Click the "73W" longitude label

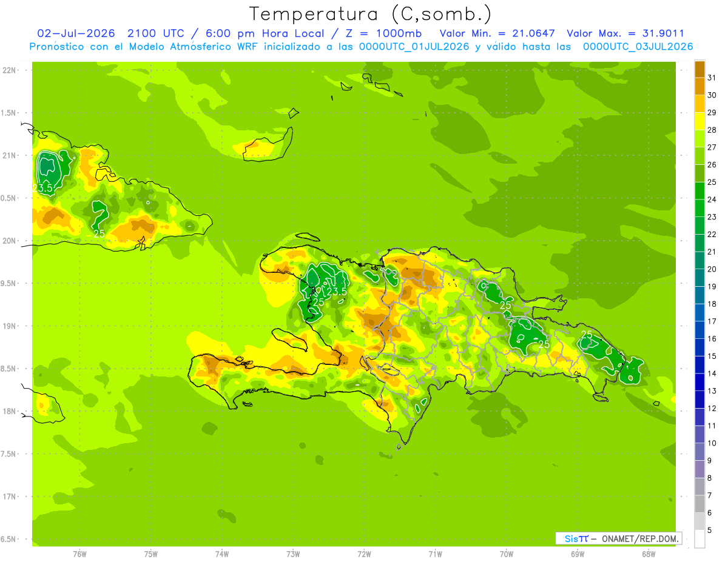(x=293, y=554)
